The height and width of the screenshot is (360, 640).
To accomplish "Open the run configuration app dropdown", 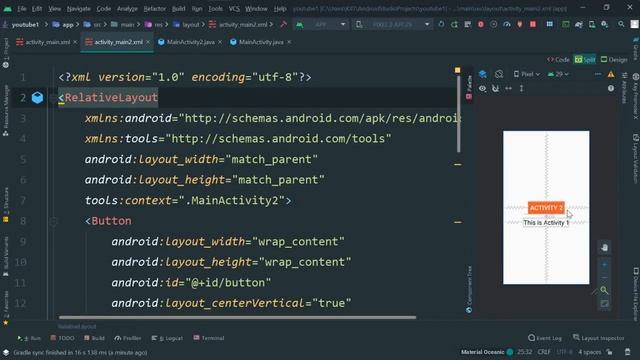I will point(321,24).
